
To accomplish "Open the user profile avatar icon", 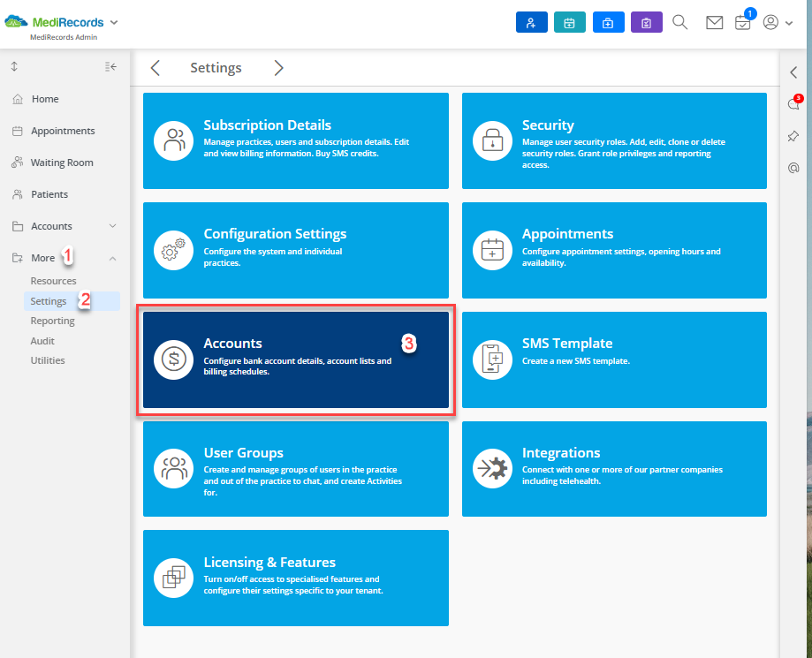I will click(x=770, y=22).
